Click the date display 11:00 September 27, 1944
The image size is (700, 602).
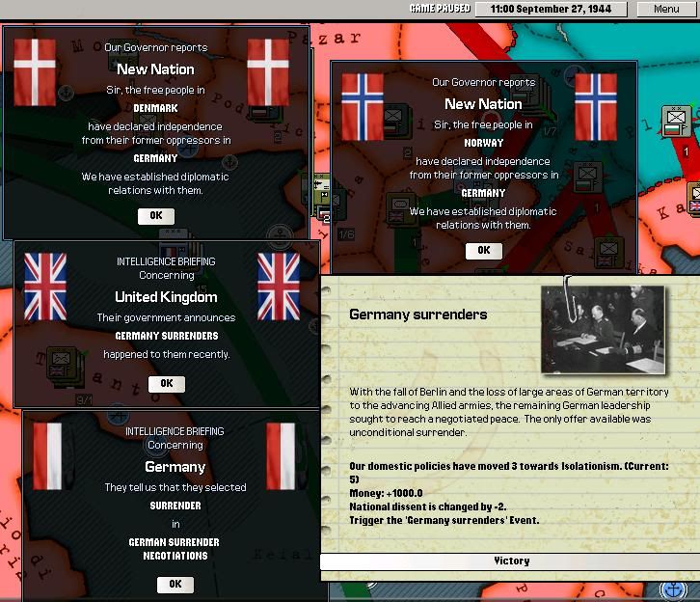tap(551, 9)
